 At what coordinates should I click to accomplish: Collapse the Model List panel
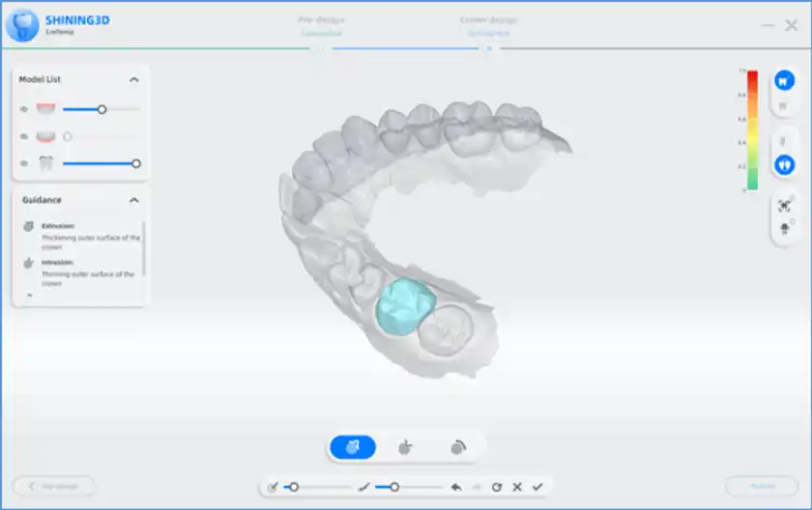(133, 80)
